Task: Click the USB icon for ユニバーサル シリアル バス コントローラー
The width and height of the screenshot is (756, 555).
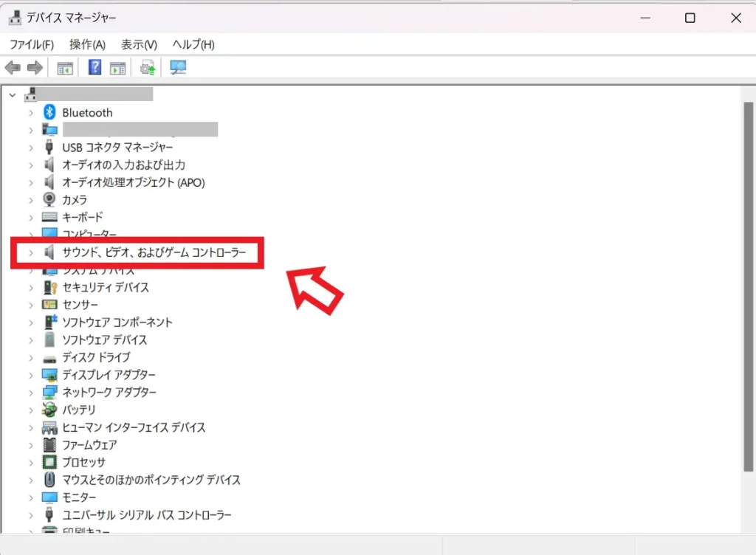Action: pos(49,514)
